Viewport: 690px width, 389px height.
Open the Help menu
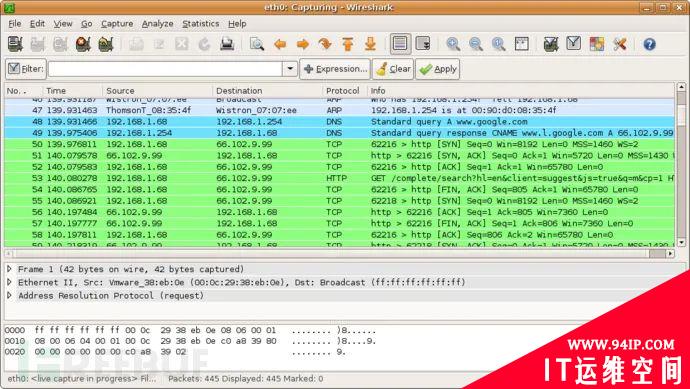click(237, 24)
